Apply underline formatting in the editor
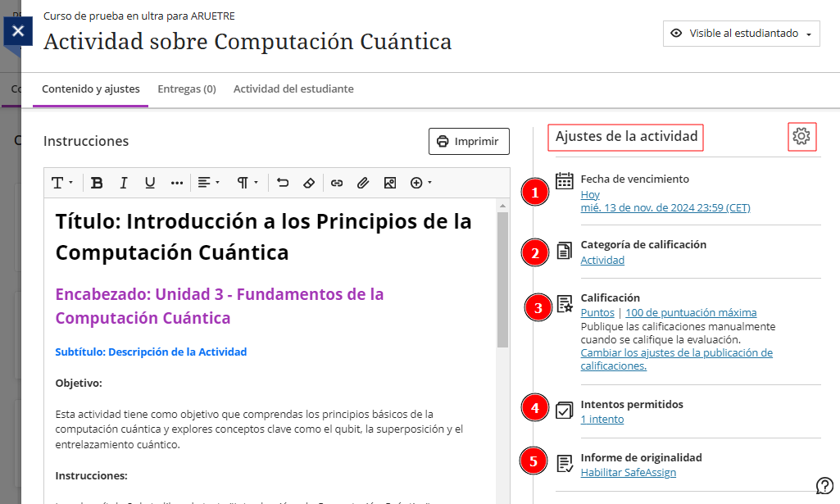 point(150,183)
